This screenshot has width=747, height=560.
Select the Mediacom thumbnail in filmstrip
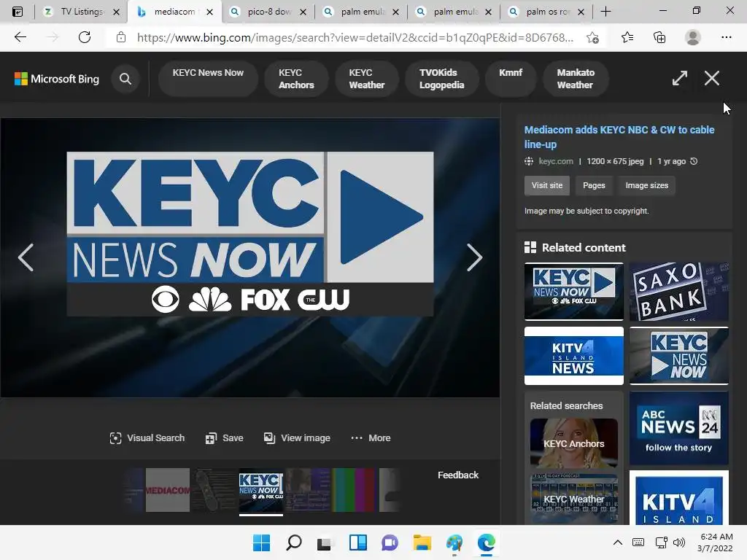(x=168, y=490)
